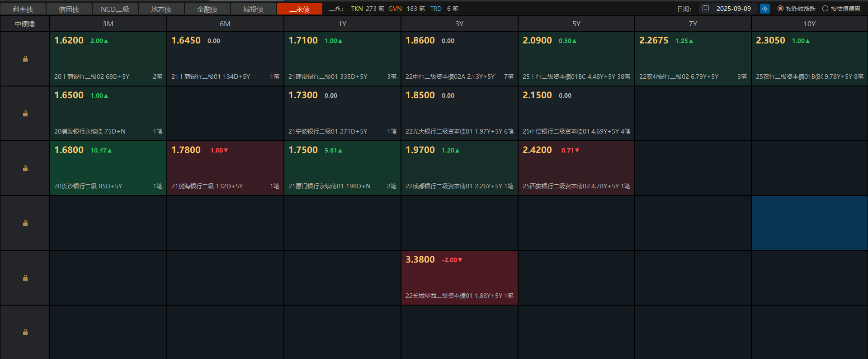Click the lock icon in the fourth row

click(x=25, y=223)
